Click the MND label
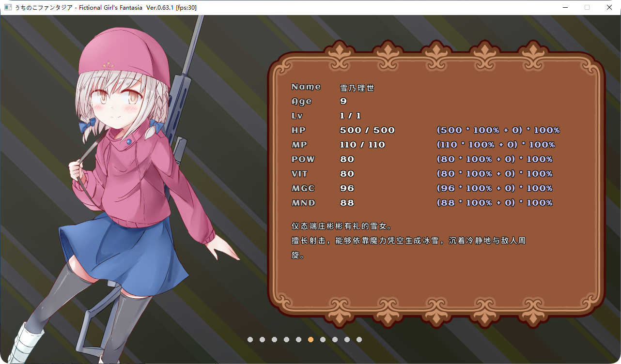Screen dimensions: 621x364 303,203
